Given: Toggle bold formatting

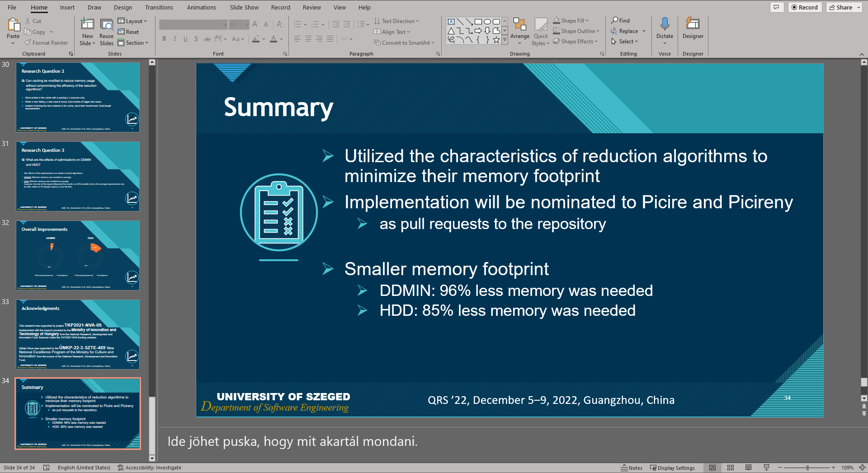Looking at the screenshot, I should (164, 39).
